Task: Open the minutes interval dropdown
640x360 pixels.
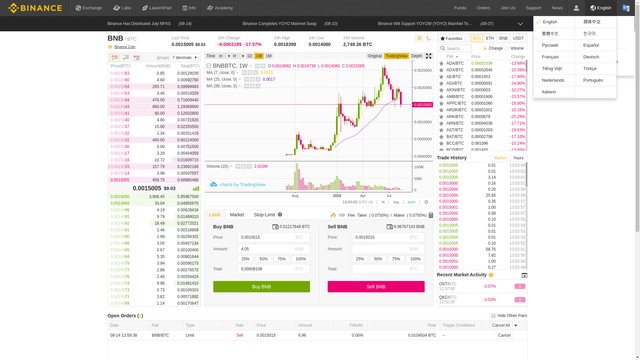Action: [x=224, y=56]
